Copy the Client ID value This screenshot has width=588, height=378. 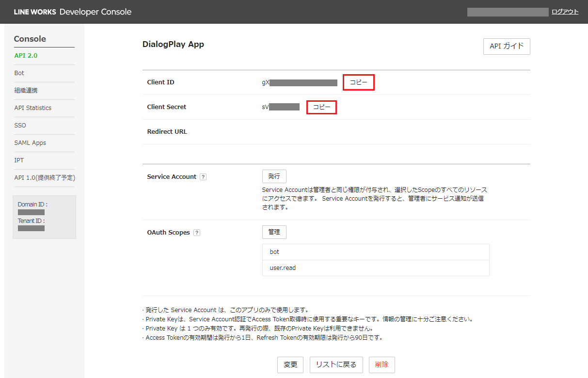[359, 82]
